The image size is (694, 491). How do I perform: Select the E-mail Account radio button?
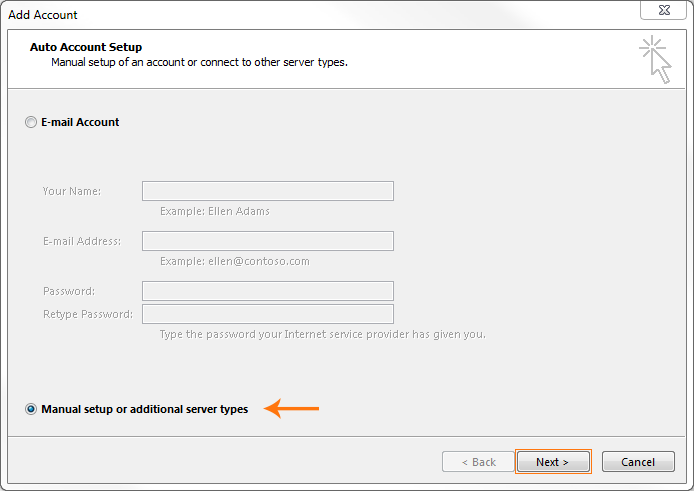click(31, 122)
